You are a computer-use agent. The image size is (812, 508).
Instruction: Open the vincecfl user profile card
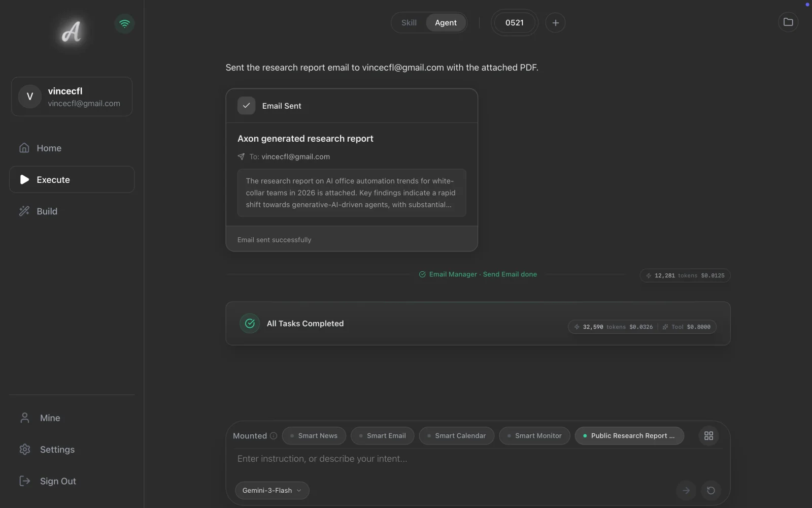pos(72,97)
